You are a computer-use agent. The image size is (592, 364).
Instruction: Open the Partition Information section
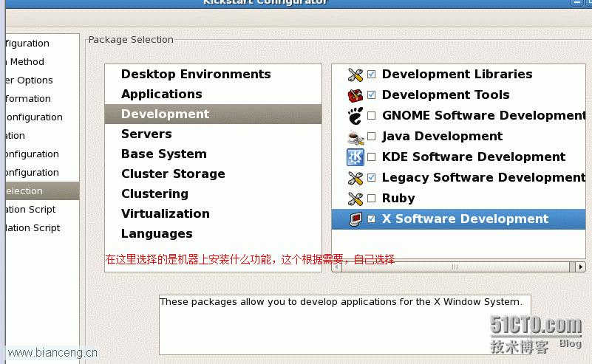(42, 98)
